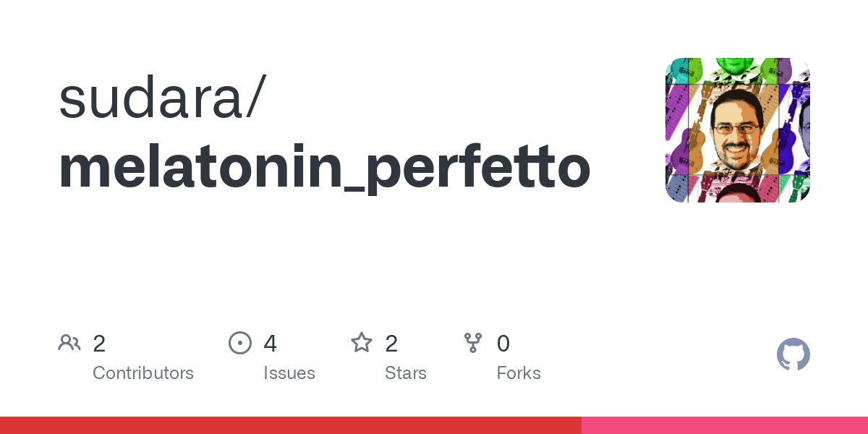Click the Forks label text
Screen dimensions: 868x434
pyautogui.click(x=519, y=373)
